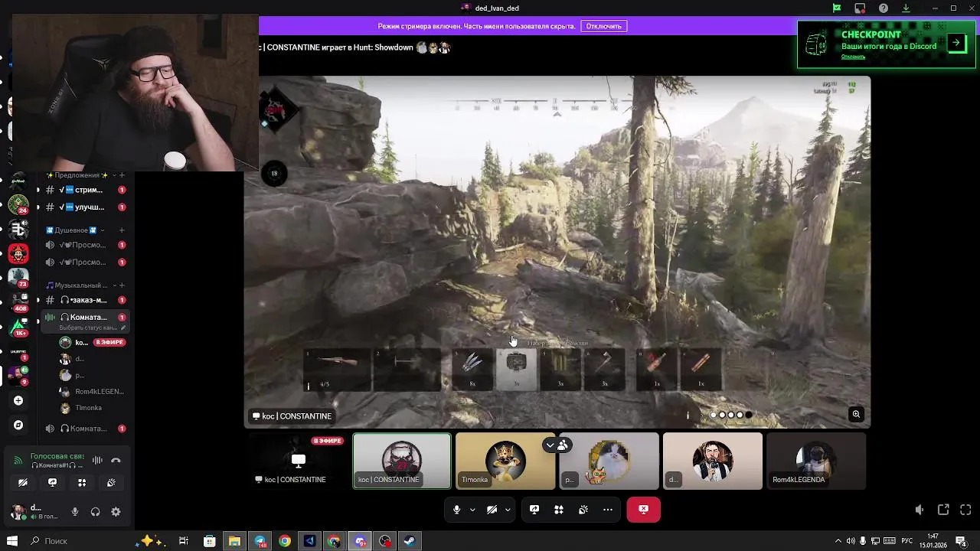Open Activities launcher in the call bar
Screen dimensions: 980x551
[x=559, y=510]
